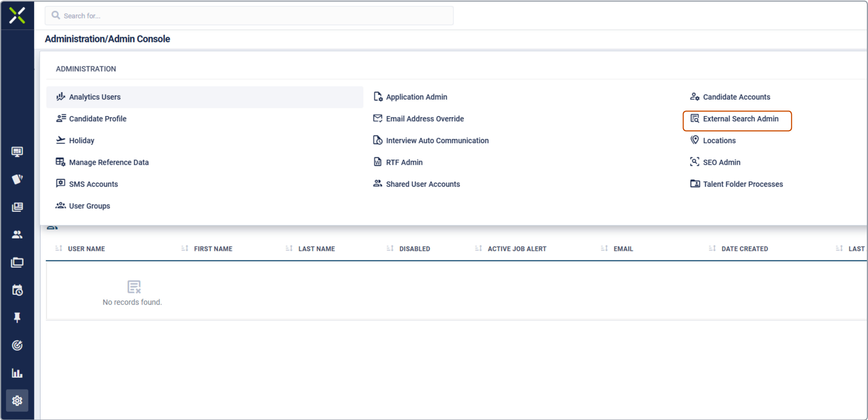Click the Talent Folder Processes folder icon

695,184
